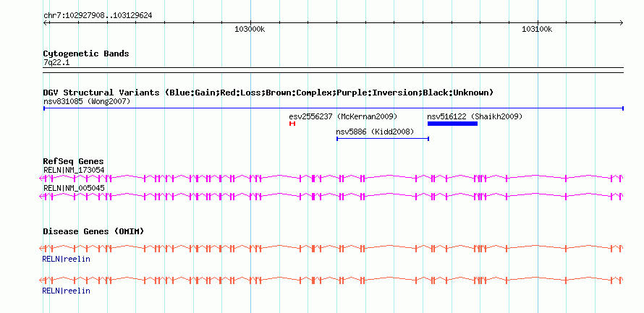Open the nsv5886 (Kidd2008) variant label
The height and width of the screenshot is (313, 644).
[x=375, y=132]
